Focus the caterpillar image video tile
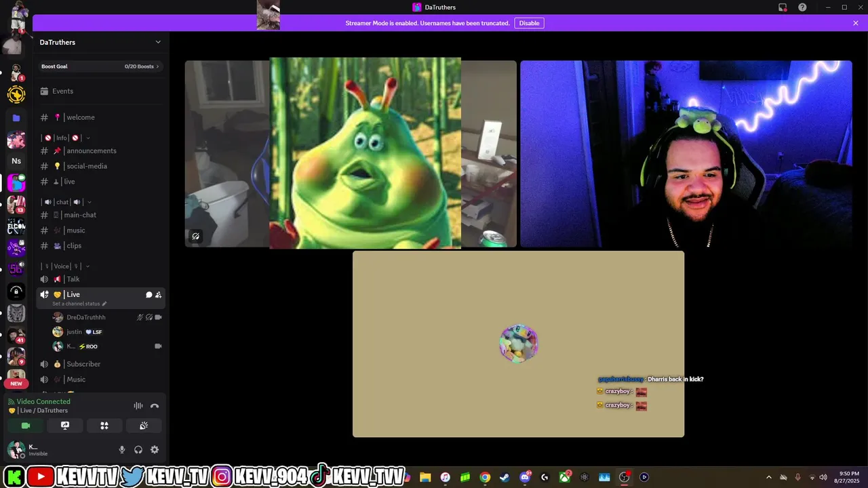The width and height of the screenshot is (868, 488). click(x=351, y=154)
